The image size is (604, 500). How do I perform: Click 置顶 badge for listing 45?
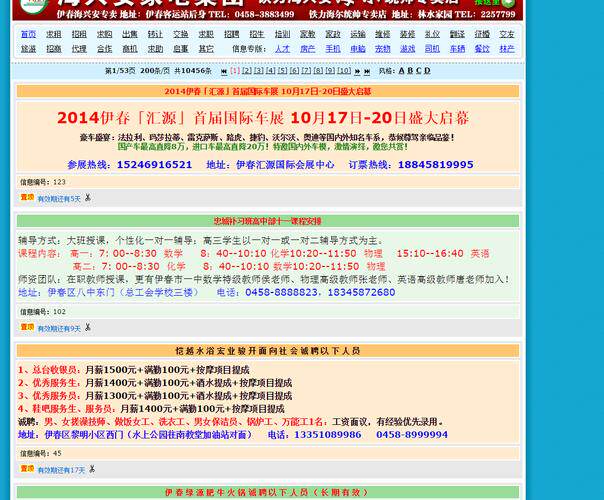click(x=27, y=468)
